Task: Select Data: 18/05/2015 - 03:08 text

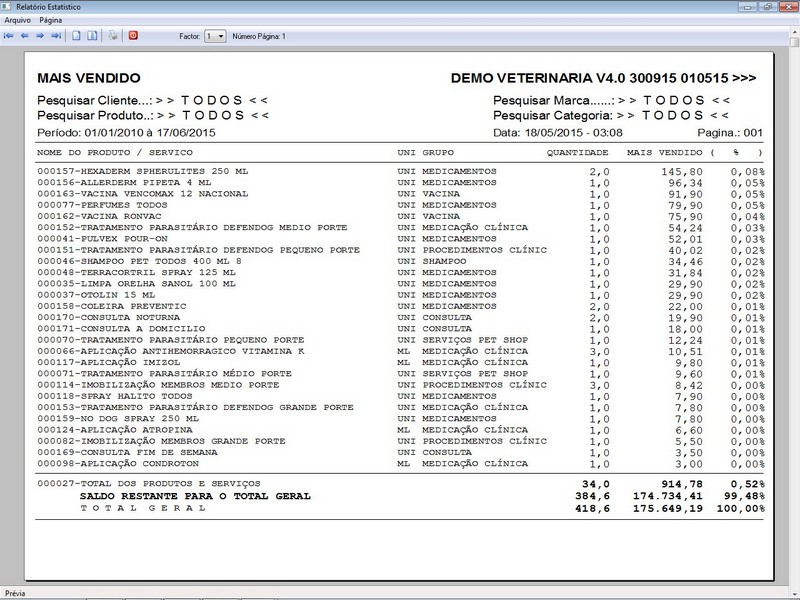Action: coord(558,133)
